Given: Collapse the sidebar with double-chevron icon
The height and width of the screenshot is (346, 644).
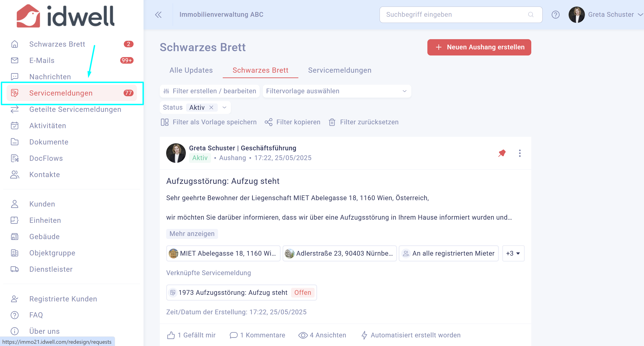Looking at the screenshot, I should pos(158,14).
